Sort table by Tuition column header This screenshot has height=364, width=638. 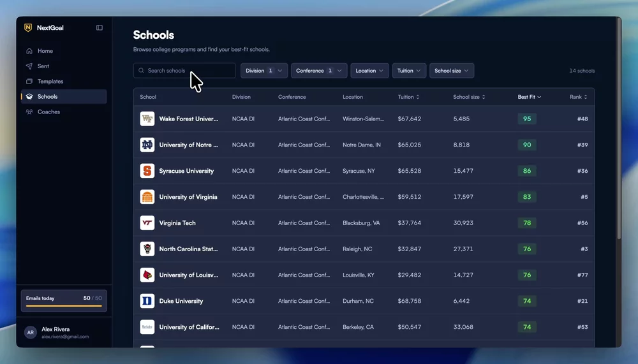[408, 97]
